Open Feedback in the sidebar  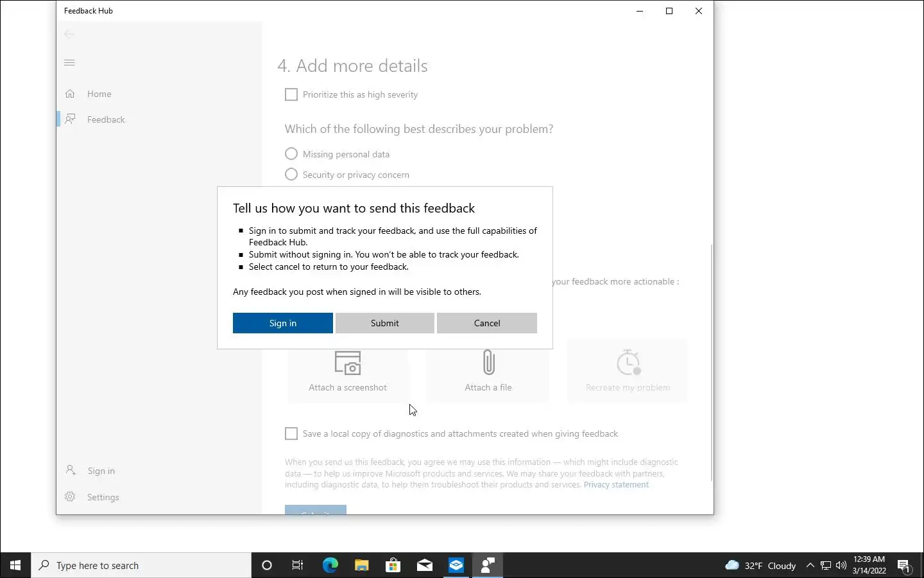tap(159, 119)
